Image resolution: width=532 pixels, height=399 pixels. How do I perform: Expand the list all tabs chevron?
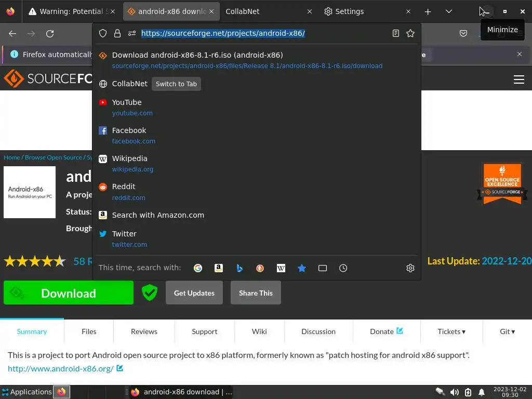pos(449,11)
